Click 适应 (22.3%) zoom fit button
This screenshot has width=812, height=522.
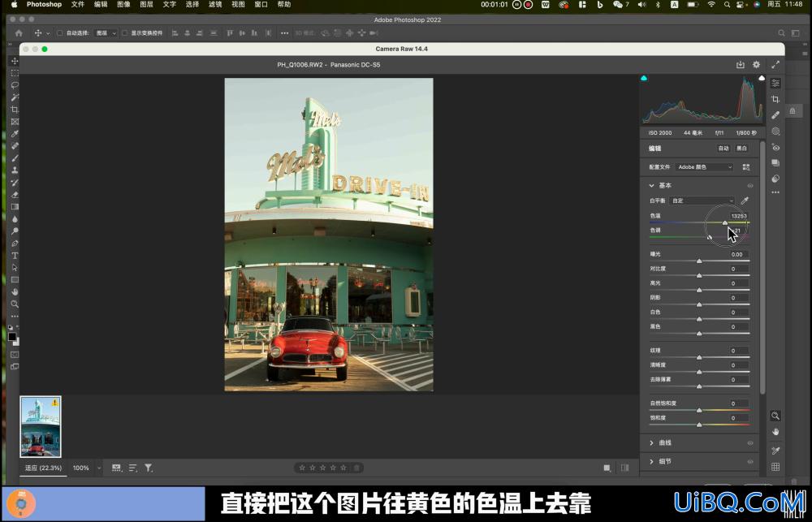44,468
